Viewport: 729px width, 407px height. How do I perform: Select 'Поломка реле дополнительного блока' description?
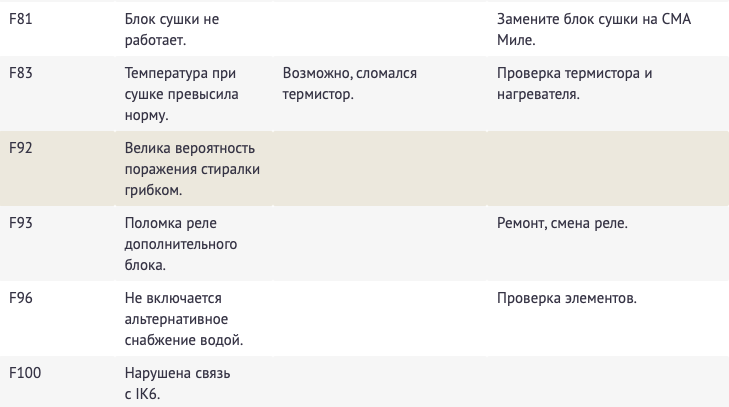pyautogui.click(x=180, y=244)
